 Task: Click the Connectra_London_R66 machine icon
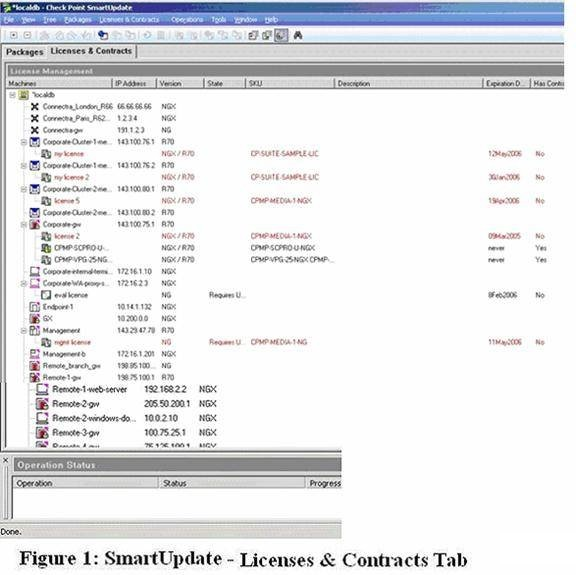pos(35,107)
